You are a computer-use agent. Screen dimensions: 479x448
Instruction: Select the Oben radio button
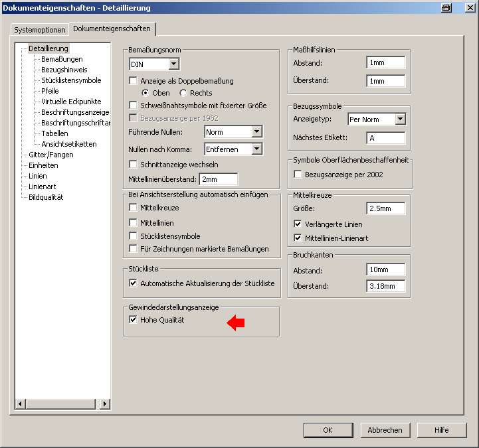145,93
